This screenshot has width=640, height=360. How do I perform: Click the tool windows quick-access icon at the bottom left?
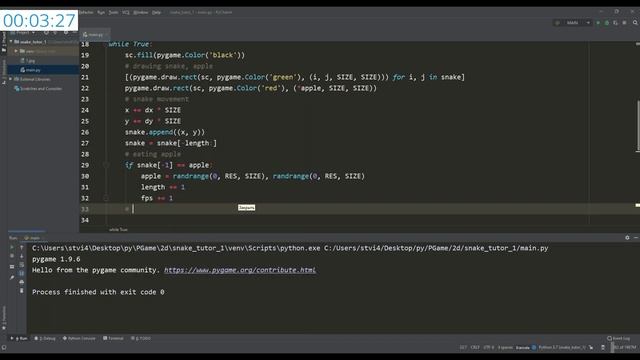coord(4,348)
